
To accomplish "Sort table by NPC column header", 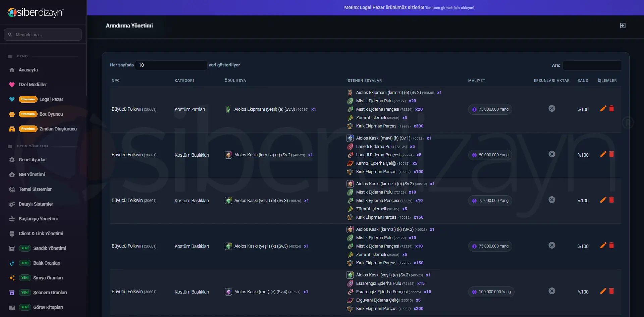I will pos(116,81).
